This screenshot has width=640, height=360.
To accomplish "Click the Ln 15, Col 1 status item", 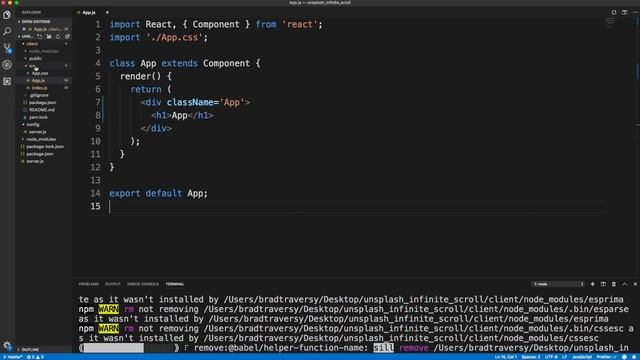I will pyautogui.click(x=506, y=357).
